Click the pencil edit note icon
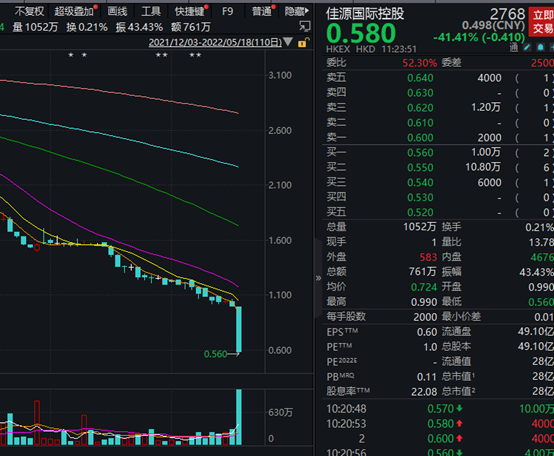The image size is (554, 456). [x=527, y=47]
